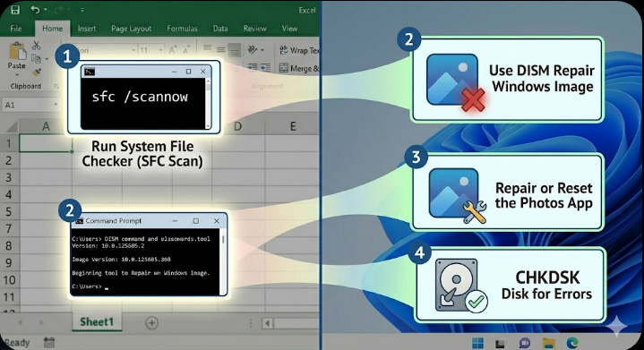Select the Sheet1 worksheet tab
Screen dimensions: 644x350
click(97, 321)
